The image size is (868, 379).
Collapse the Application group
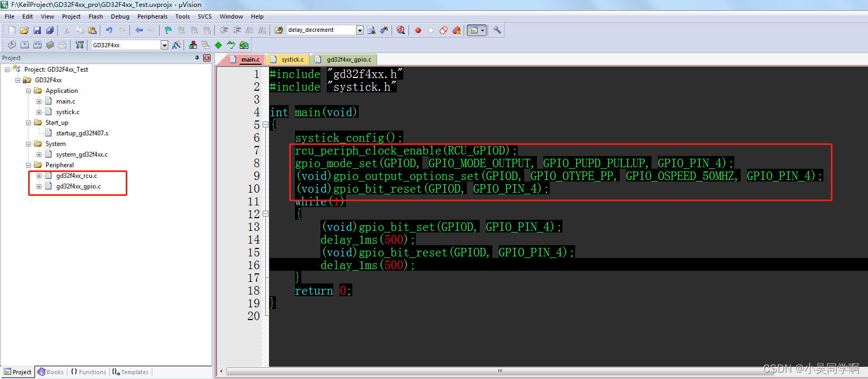point(28,91)
